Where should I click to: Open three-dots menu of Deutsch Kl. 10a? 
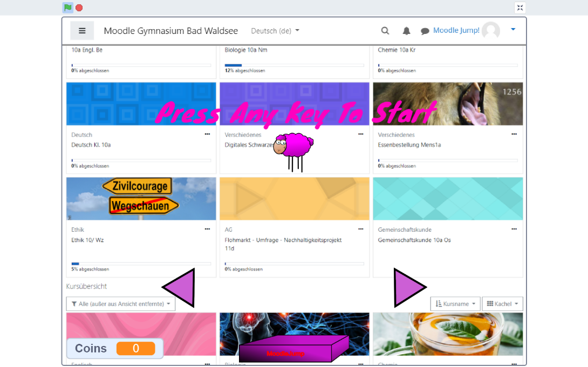207,134
